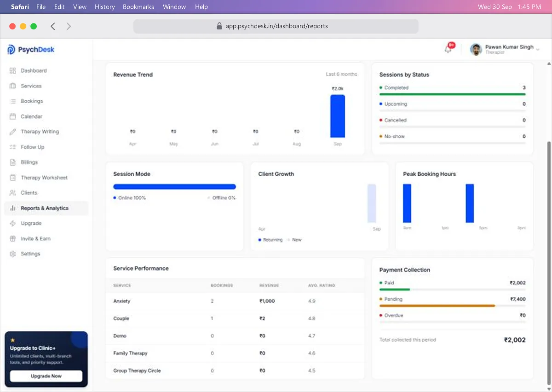
Task: Click the Reports & Analytics chart icon
Action: tap(13, 208)
